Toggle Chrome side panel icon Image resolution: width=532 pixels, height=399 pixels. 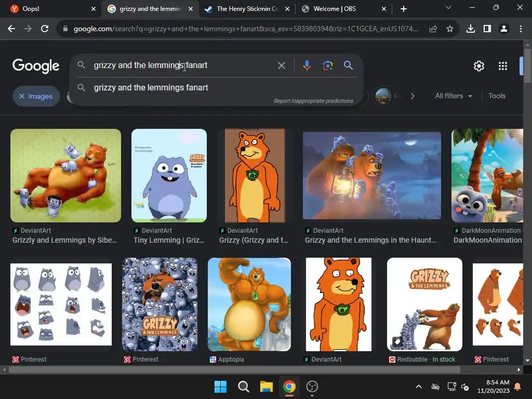pos(487,29)
